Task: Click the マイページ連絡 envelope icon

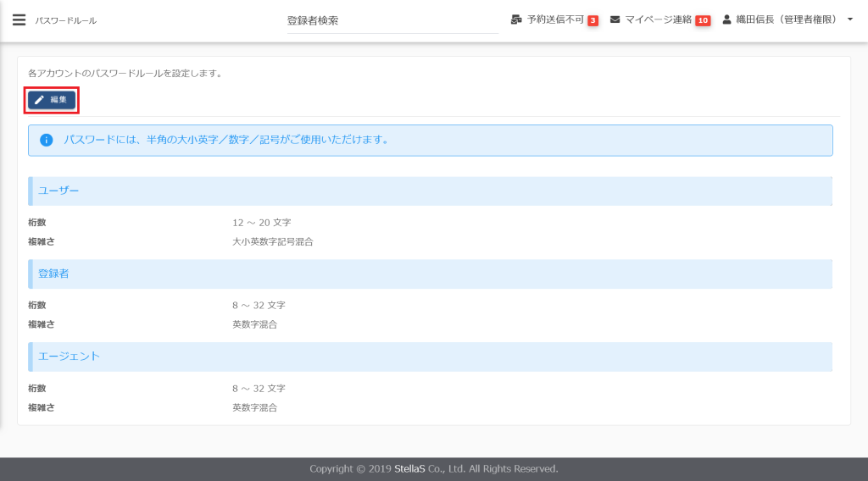Action: [x=615, y=19]
